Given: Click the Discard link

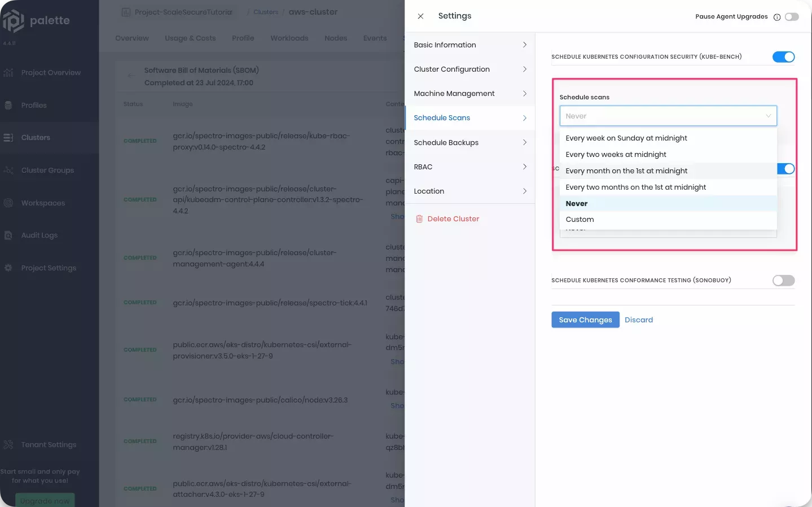Looking at the screenshot, I should (639, 320).
